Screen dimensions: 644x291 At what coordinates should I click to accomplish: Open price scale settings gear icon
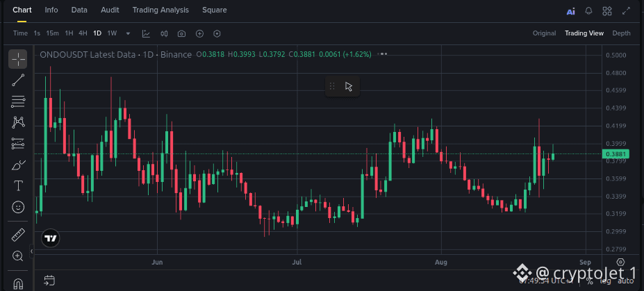620,262
